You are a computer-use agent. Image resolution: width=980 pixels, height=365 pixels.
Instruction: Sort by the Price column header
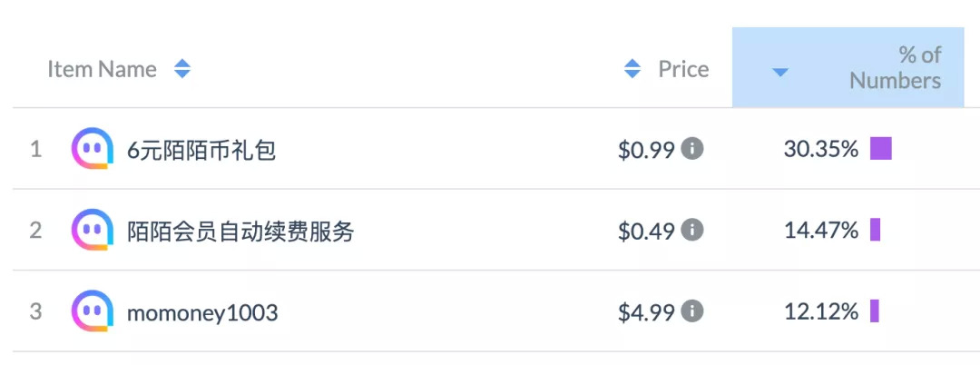(x=683, y=69)
